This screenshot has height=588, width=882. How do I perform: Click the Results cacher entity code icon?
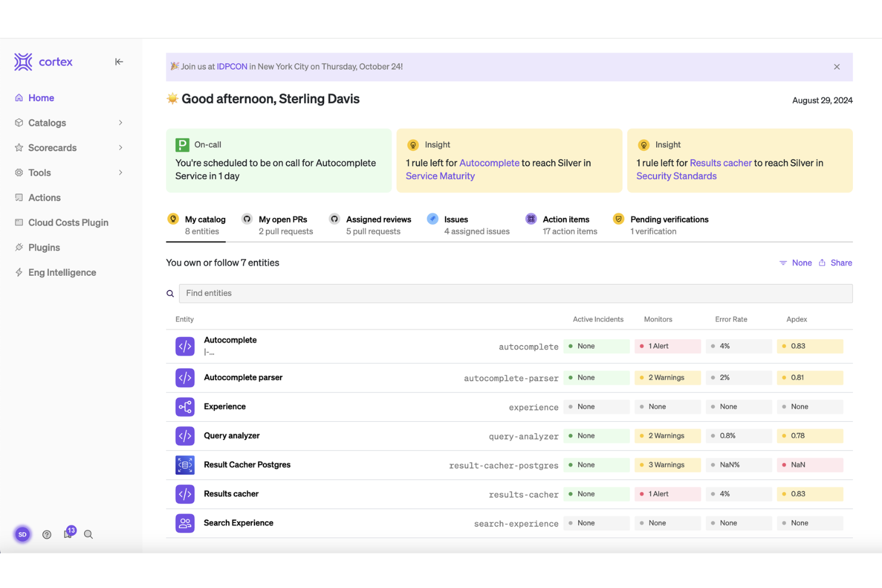185,494
